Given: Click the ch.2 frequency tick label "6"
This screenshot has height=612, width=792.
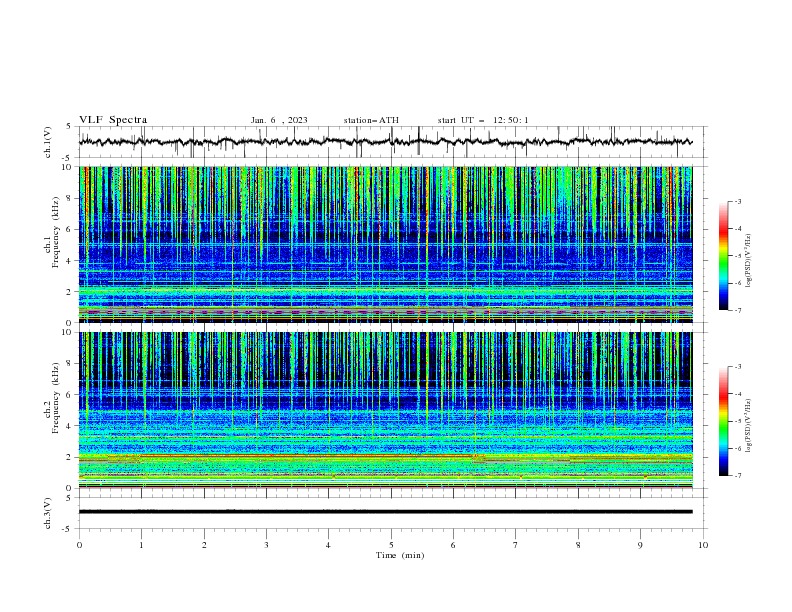Looking at the screenshot, I should 70,395.
